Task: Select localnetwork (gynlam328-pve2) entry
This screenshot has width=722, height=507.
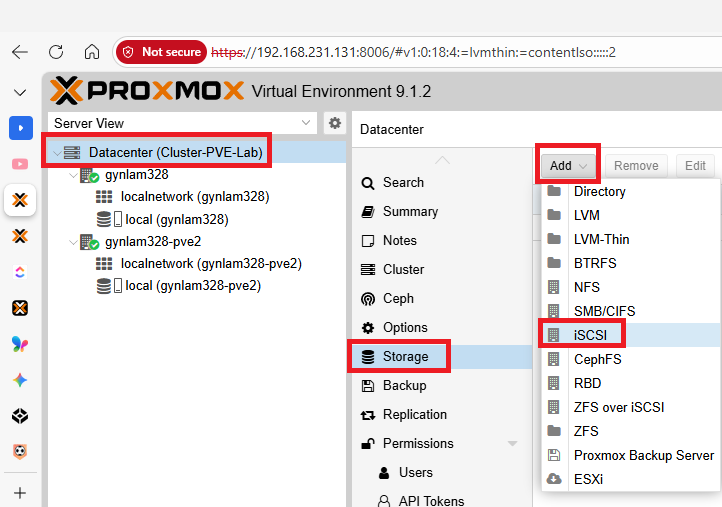Action: click(211, 263)
